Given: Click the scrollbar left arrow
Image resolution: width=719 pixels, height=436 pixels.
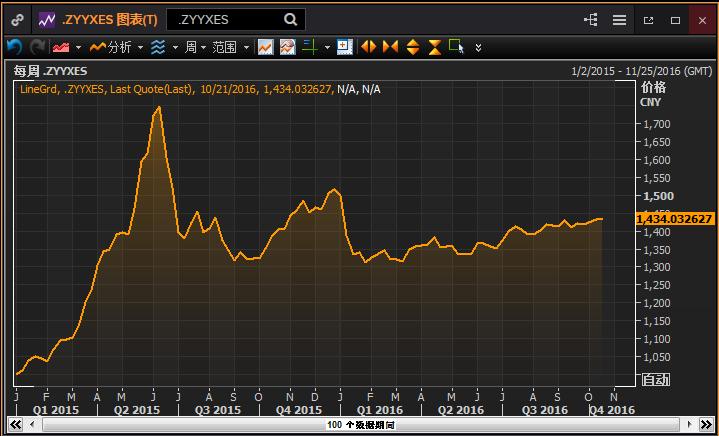Looking at the screenshot, I should click(x=32, y=424).
